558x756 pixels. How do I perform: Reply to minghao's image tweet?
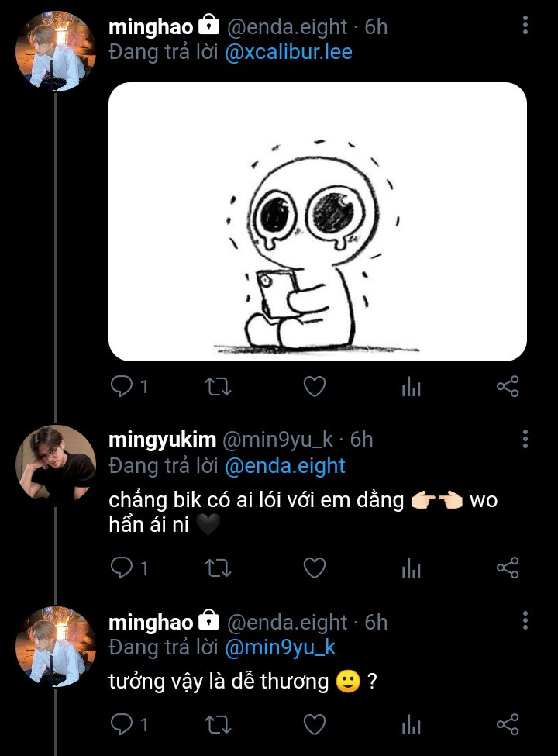point(129,386)
